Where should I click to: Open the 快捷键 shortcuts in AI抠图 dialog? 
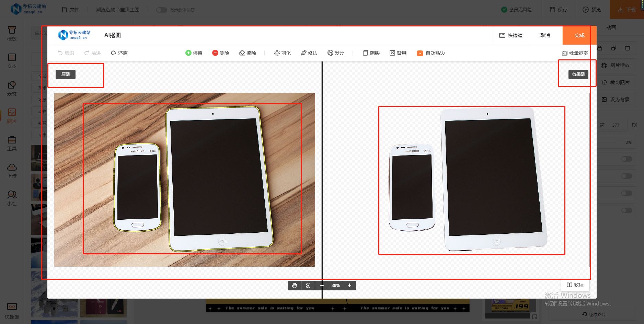click(511, 35)
